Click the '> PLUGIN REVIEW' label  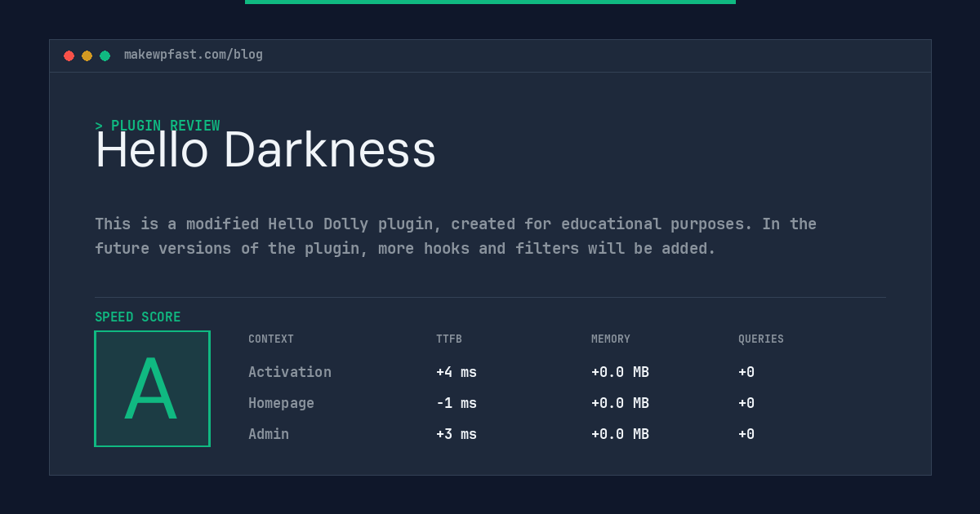[158, 126]
